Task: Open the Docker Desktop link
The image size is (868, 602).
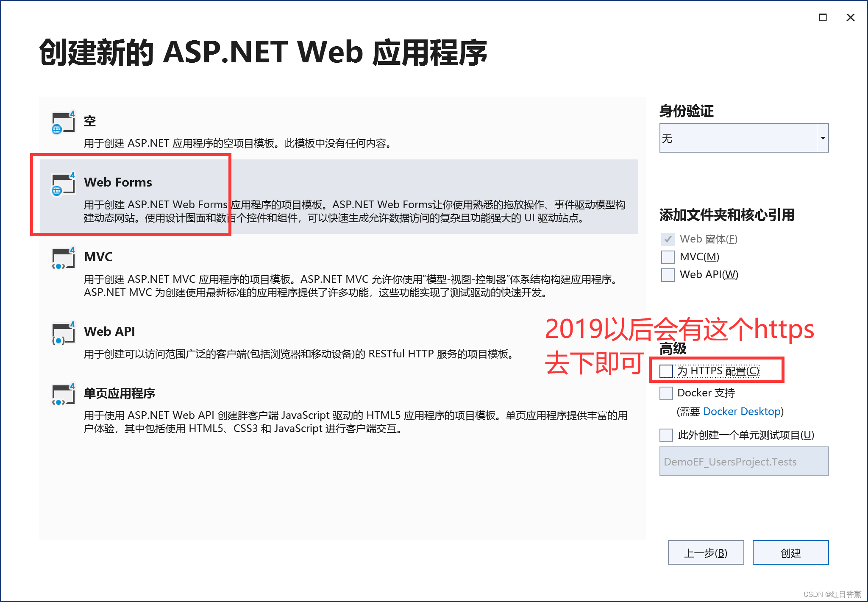Action: (x=742, y=412)
